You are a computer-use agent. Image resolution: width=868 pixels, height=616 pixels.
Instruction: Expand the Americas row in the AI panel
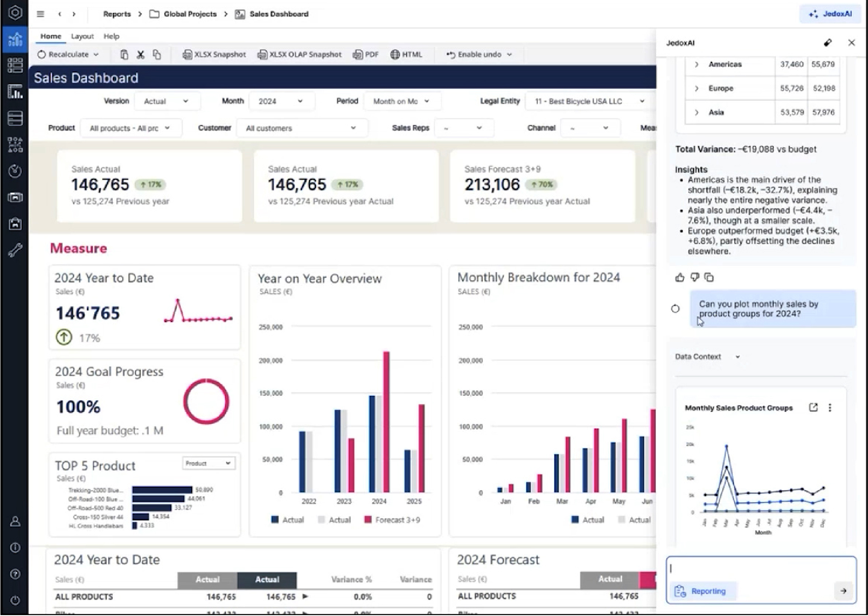point(696,64)
